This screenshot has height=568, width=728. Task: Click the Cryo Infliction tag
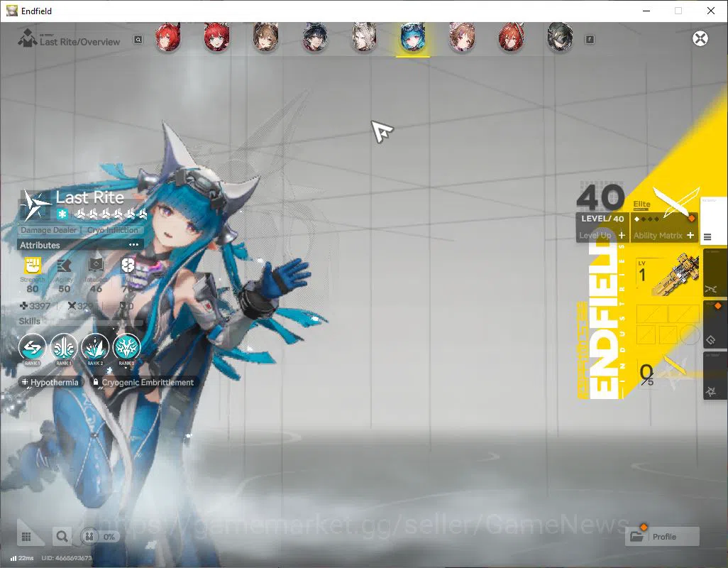tap(113, 230)
